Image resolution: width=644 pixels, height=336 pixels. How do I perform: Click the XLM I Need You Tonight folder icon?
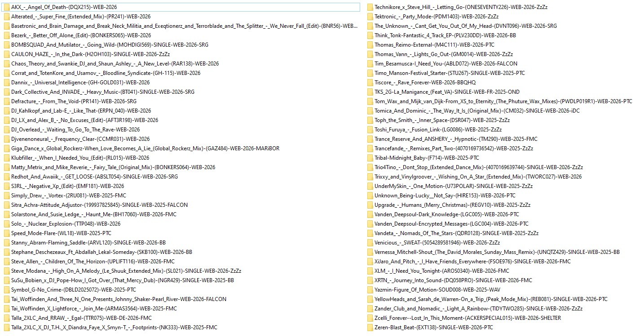[370, 271]
